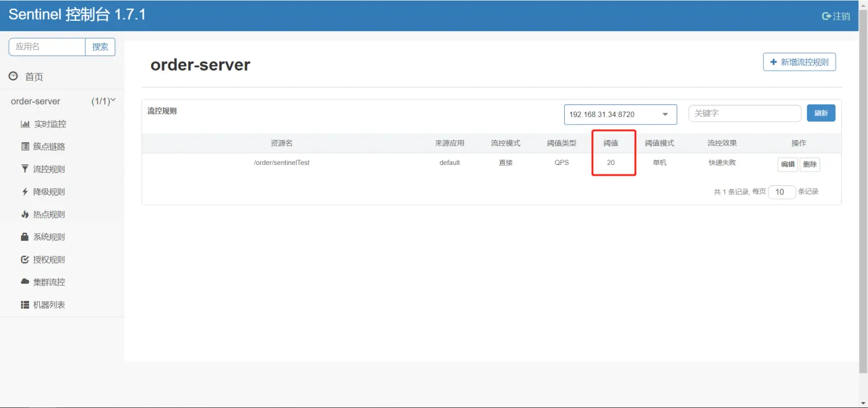This screenshot has height=408, width=868.
Task: Click the bar chart icon for 实时监控
Action: pos(25,124)
